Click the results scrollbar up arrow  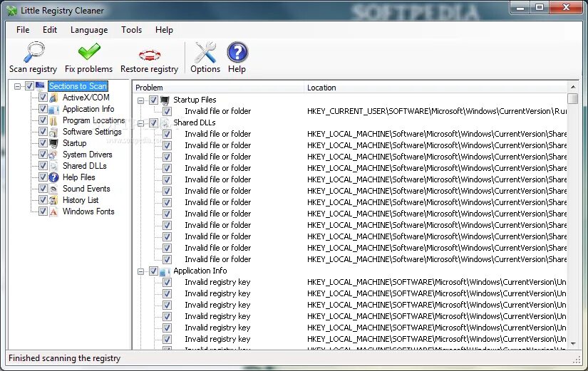pos(573,87)
